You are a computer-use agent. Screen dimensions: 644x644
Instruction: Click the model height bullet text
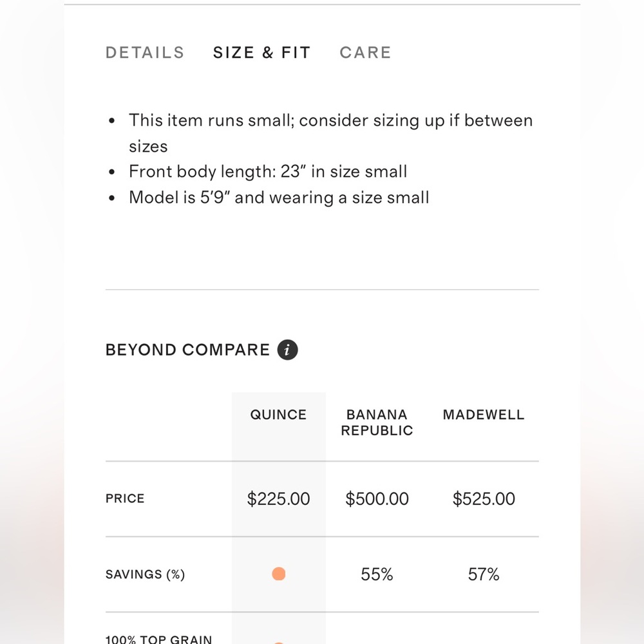click(279, 198)
